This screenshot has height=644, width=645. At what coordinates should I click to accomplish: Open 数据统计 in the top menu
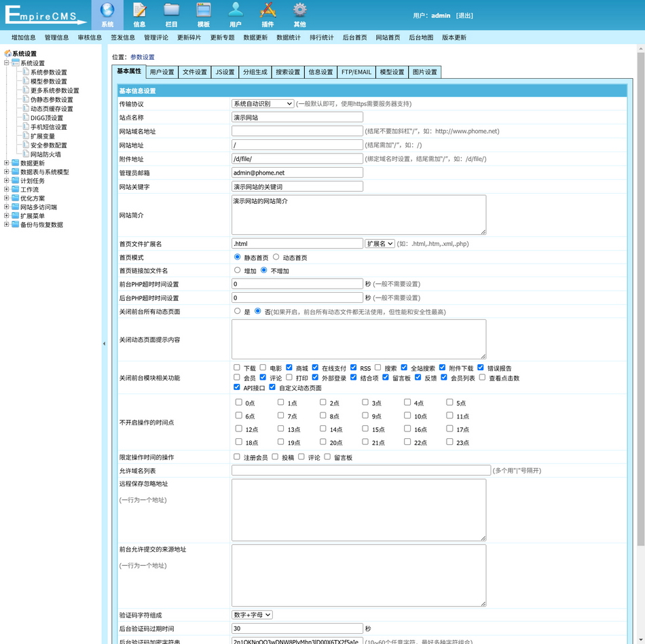click(x=289, y=37)
